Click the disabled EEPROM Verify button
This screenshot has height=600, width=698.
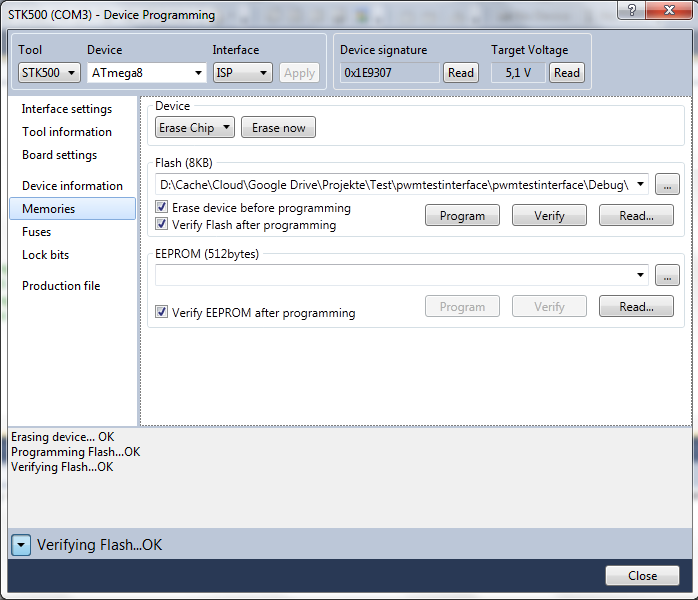click(x=549, y=307)
